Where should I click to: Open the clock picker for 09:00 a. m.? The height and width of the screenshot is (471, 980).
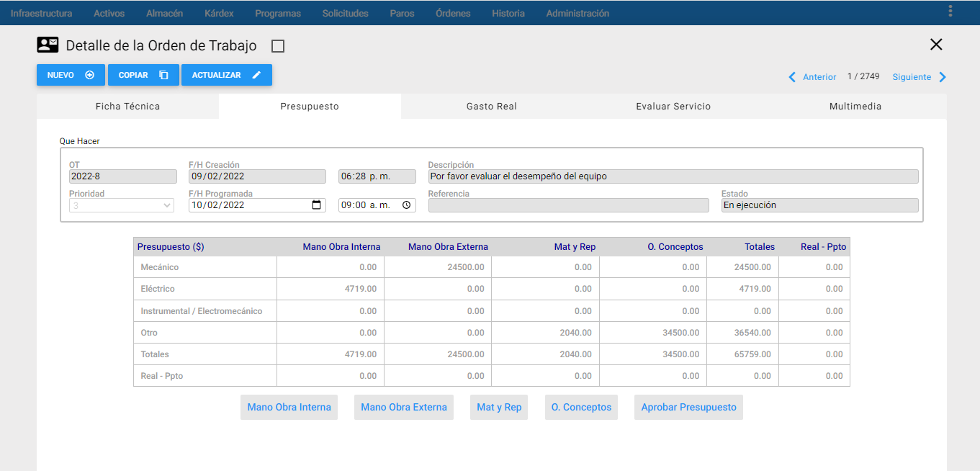click(x=406, y=205)
